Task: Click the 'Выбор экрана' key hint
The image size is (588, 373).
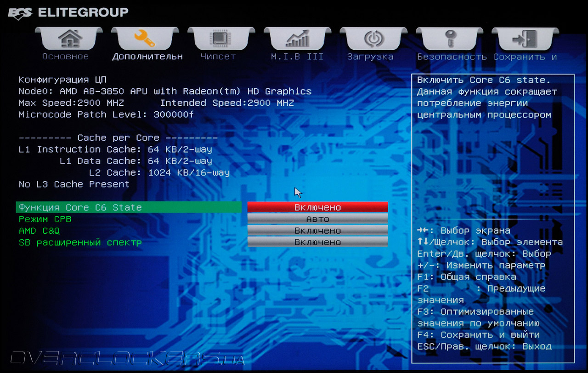Action: [x=464, y=230]
